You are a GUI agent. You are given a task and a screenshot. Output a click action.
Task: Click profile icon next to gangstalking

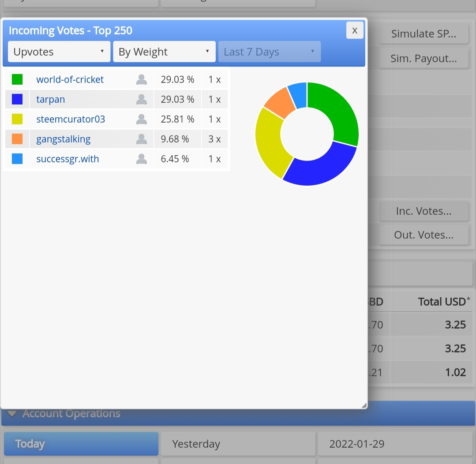pos(142,139)
